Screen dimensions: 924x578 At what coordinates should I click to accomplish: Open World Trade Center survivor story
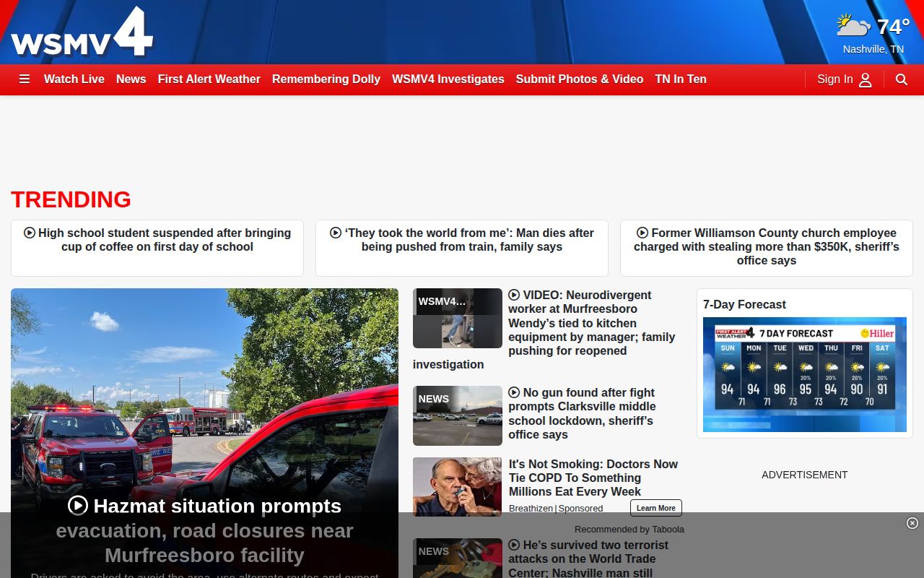(x=588, y=558)
